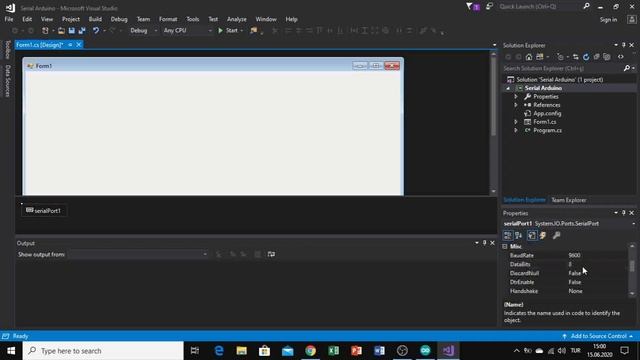Close the Form1.cs [Design] tab
This screenshot has height=360, width=640.
(x=79, y=44)
